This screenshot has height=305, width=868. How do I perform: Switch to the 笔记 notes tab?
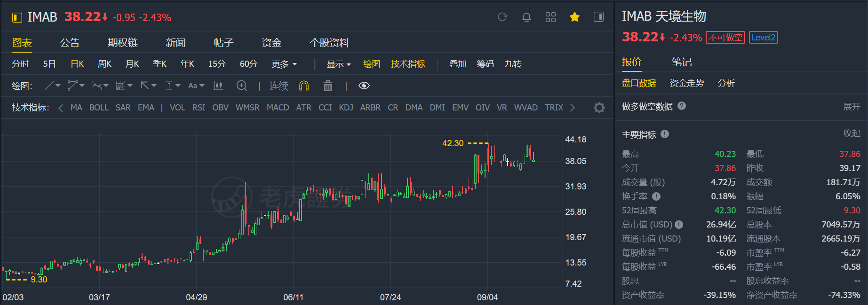(x=682, y=62)
